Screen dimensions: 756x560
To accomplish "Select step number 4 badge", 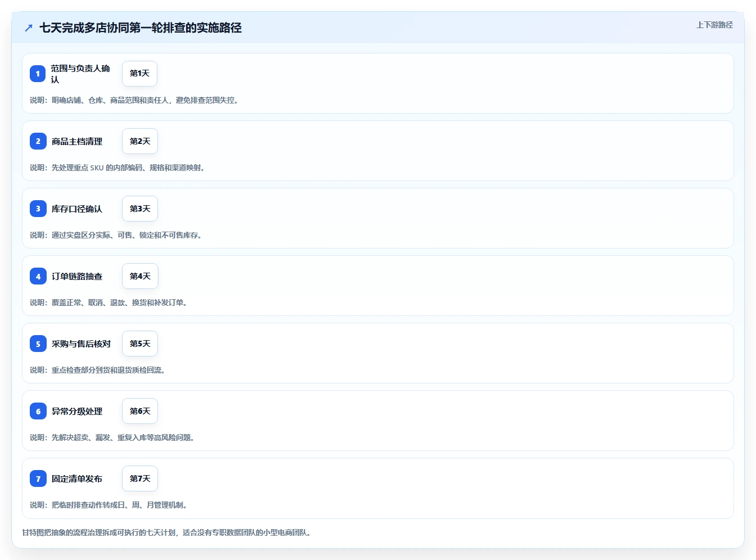I will coord(38,276).
